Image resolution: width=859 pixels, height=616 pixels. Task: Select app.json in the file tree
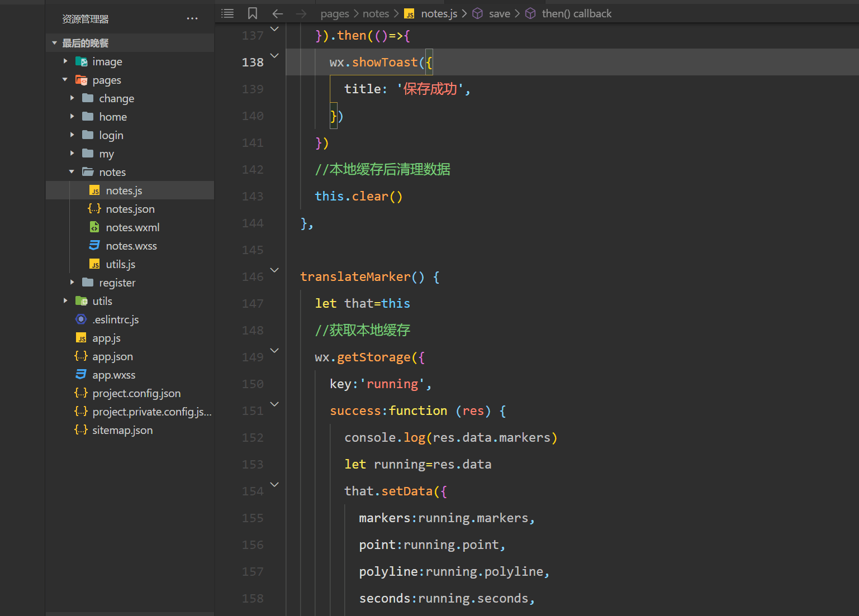pyautogui.click(x=112, y=356)
